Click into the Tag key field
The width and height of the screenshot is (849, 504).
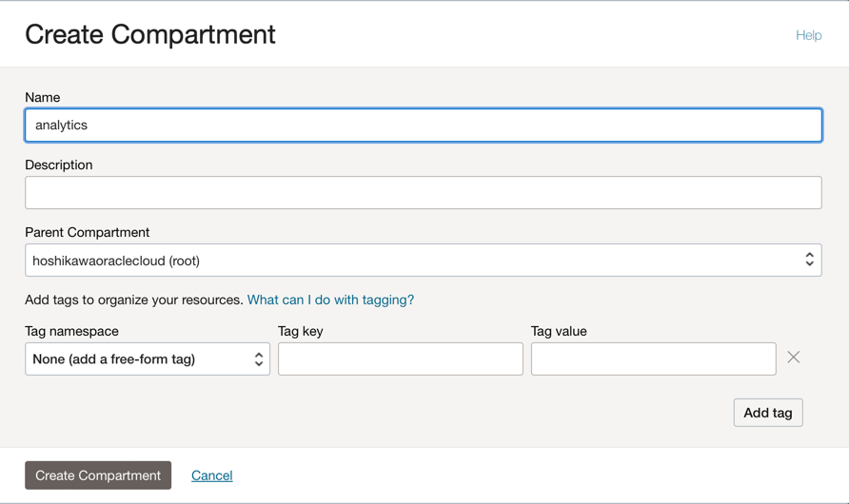(400, 359)
